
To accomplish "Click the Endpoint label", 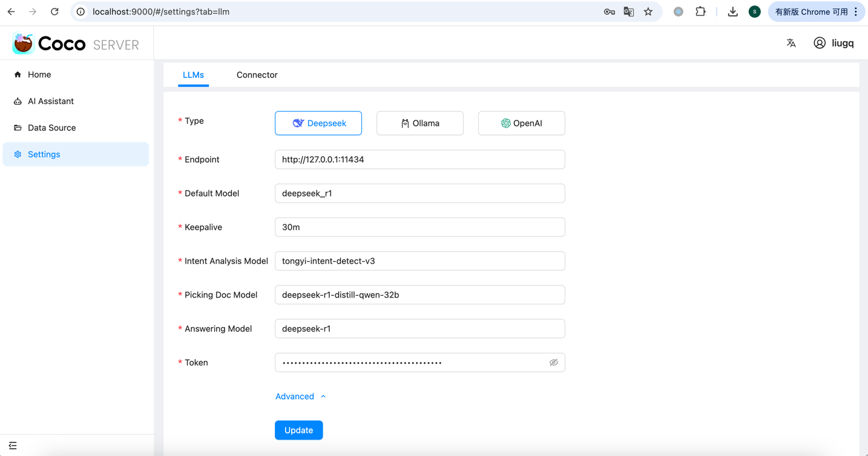I will point(202,160).
